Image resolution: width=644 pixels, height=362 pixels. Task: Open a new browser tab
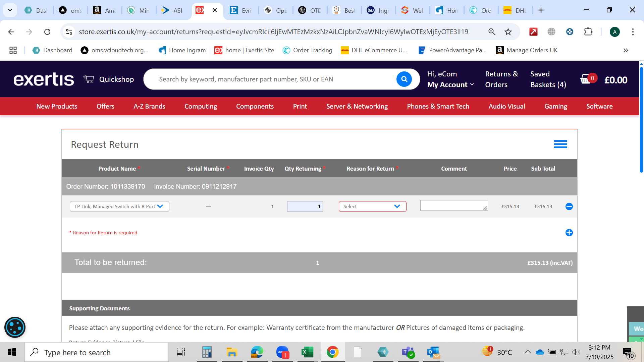point(541,10)
